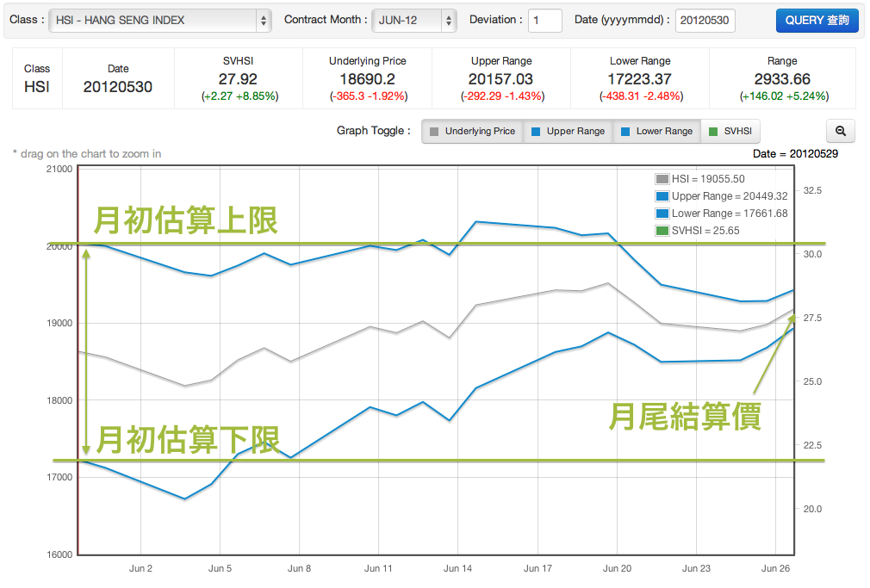Screen dimensions: 870x588
Task: Click the legend text HSI = 19055.50
Action: (708, 179)
